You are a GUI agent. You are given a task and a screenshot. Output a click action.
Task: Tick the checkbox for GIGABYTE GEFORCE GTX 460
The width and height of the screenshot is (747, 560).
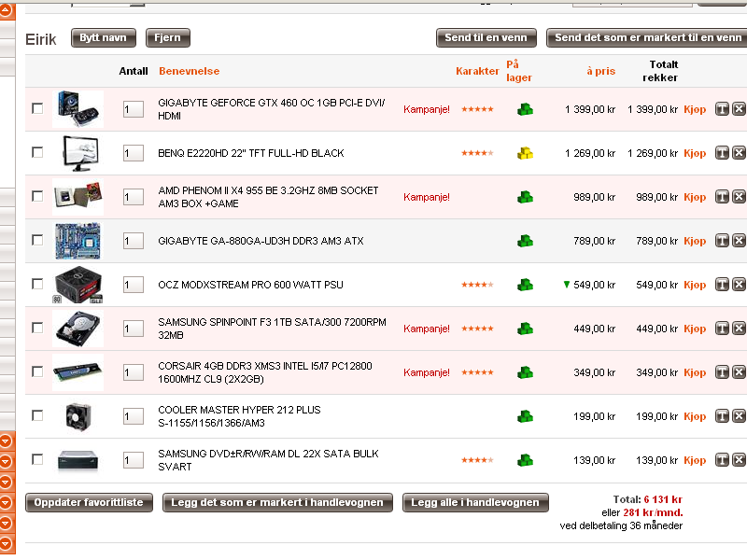(x=37, y=108)
